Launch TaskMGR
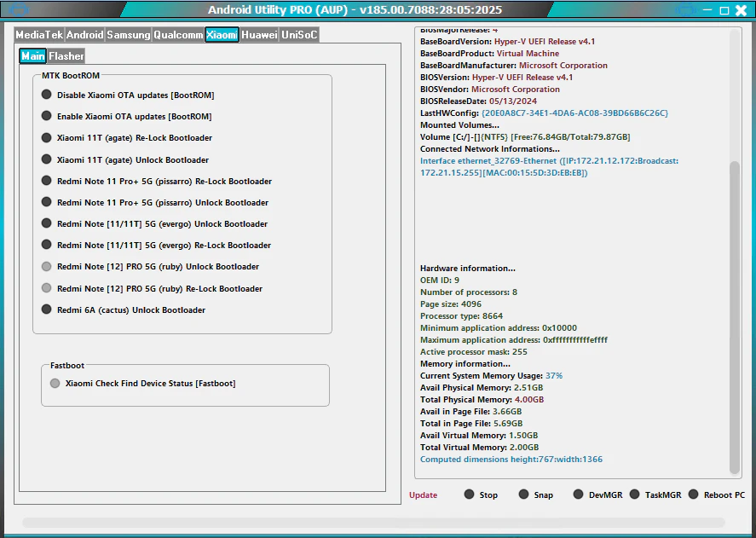The image size is (756, 538). (x=655, y=495)
